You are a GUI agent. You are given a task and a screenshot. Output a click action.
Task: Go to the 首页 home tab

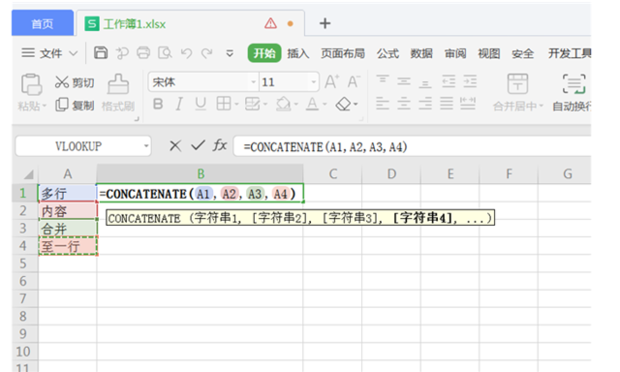[x=42, y=24]
